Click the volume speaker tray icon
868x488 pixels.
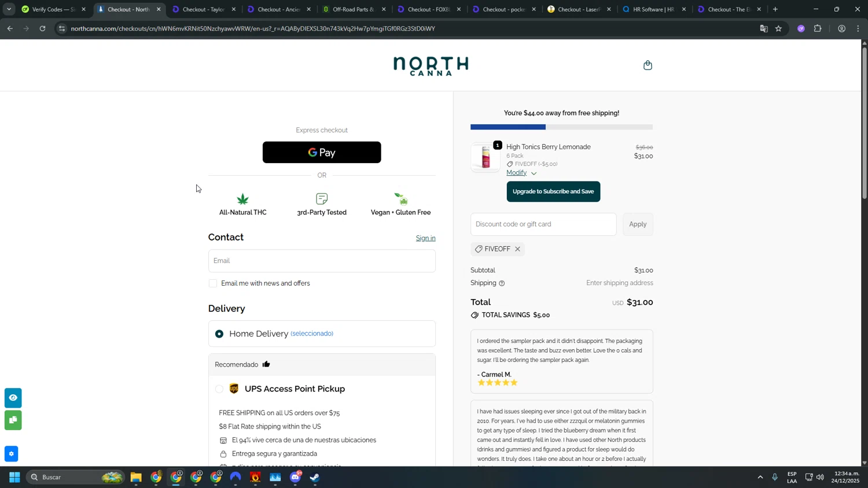[820, 478]
